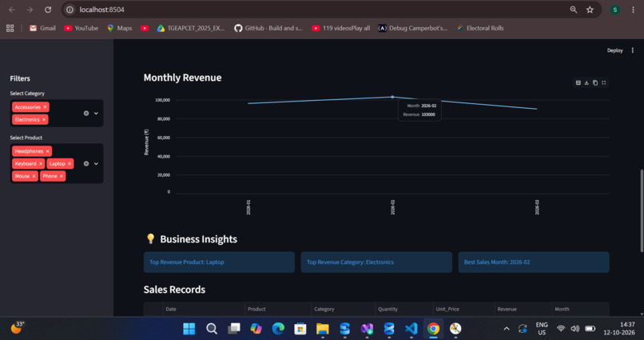Click the browser back arrow

click(12, 10)
